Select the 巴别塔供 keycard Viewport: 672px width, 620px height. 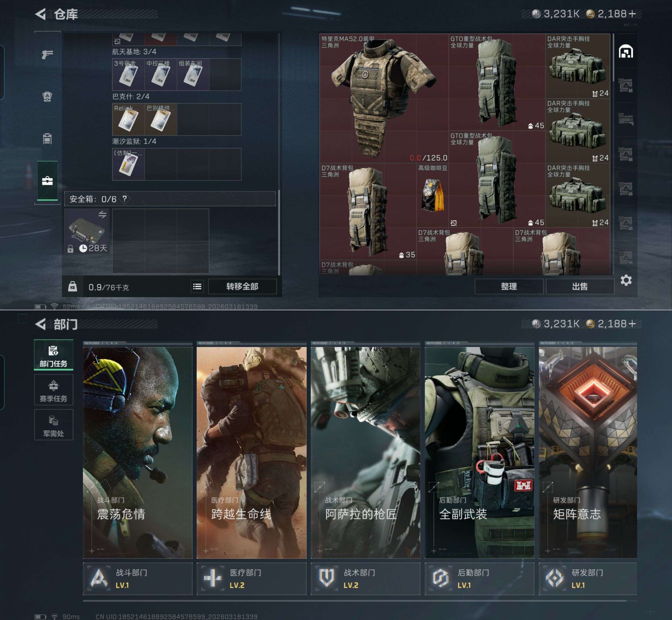(x=161, y=119)
